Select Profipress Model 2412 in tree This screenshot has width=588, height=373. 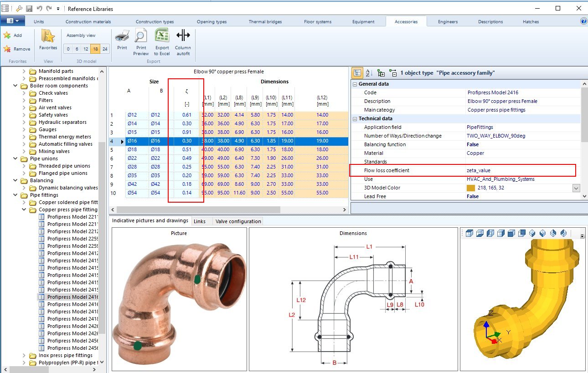point(72,253)
